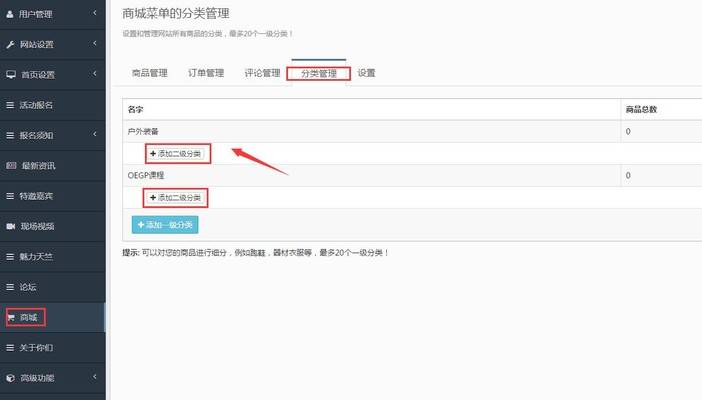This screenshot has height=400, width=702.
Task: Go to the 设置 tab
Action: pyautogui.click(x=366, y=73)
